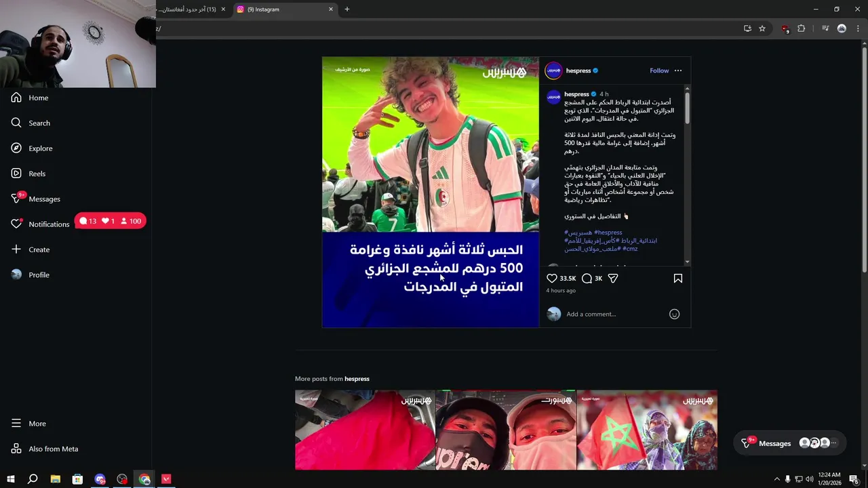Open Windows taskbar search

[x=33, y=479]
